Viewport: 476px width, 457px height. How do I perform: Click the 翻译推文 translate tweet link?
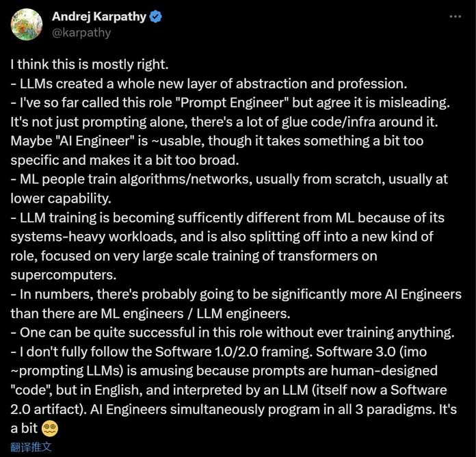31,447
